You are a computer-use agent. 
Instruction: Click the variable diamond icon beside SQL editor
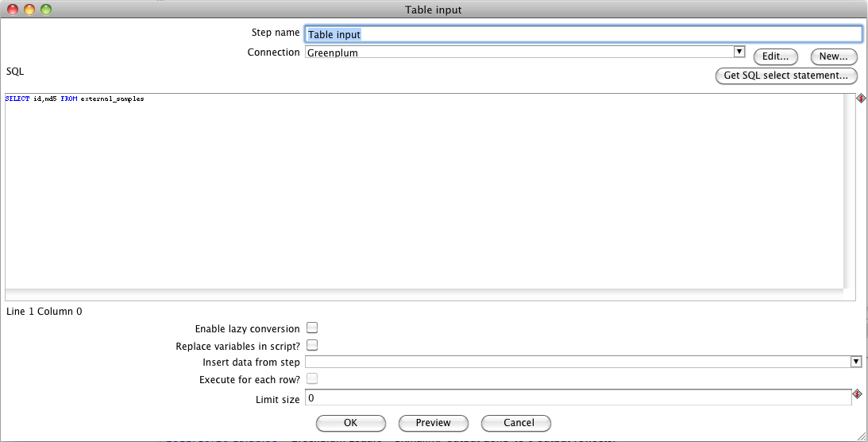(x=861, y=99)
